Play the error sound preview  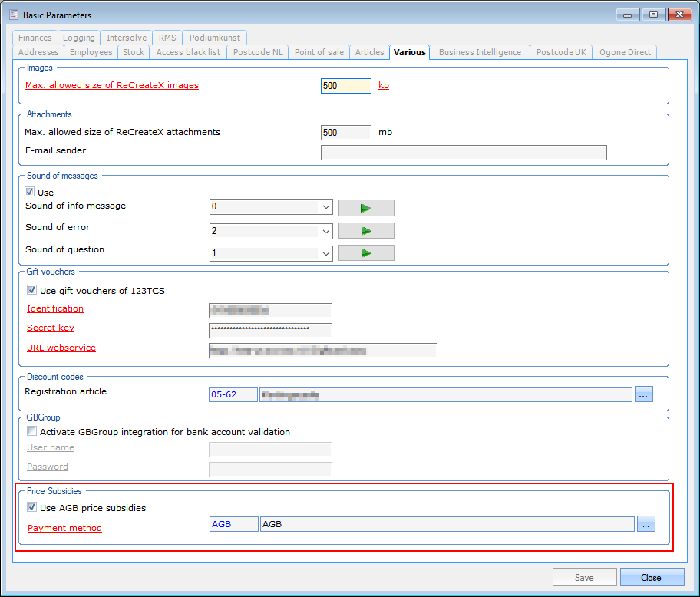366,231
